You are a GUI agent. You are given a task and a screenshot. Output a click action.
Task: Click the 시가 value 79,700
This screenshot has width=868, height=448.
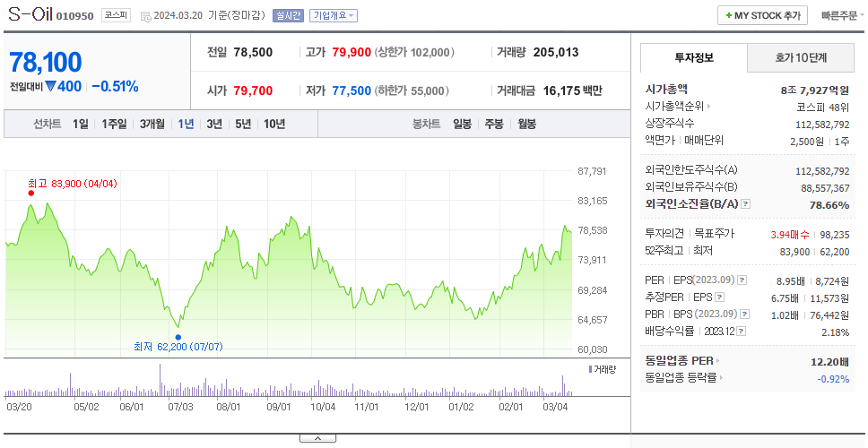(253, 90)
